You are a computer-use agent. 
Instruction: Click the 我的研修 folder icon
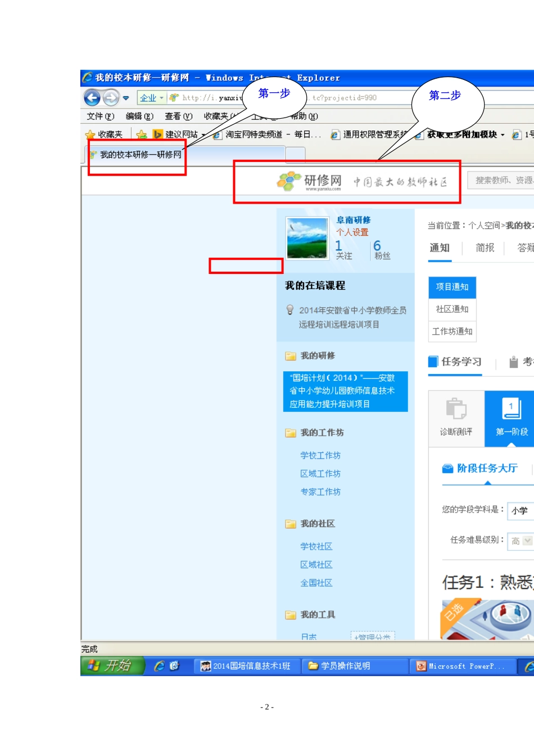291,356
